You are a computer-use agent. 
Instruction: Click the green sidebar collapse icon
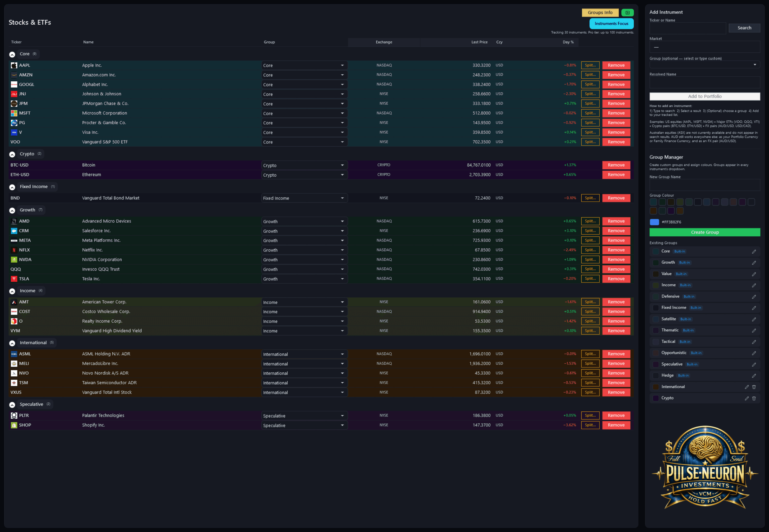pyautogui.click(x=627, y=13)
